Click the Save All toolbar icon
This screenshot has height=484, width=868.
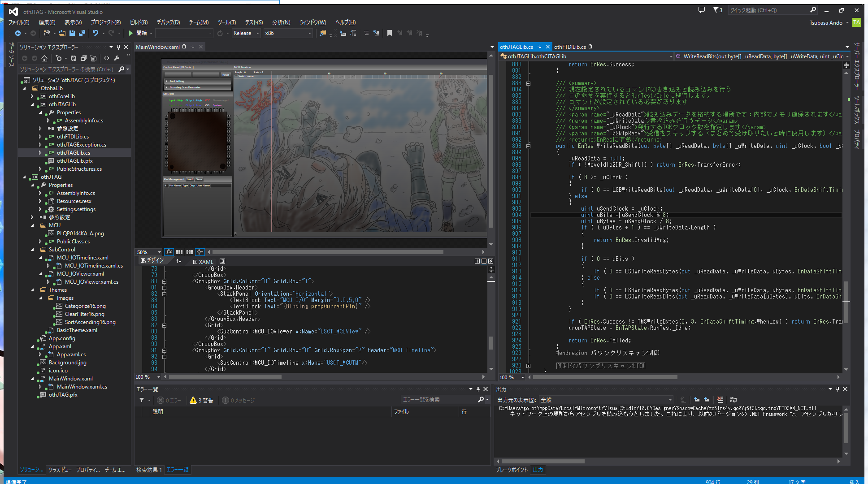click(82, 33)
